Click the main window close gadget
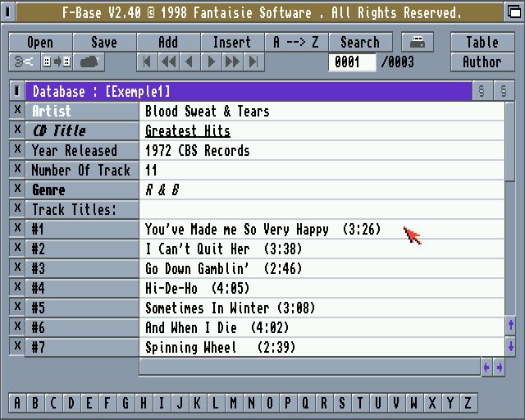Image resolution: width=525 pixels, height=420 pixels. pos(8,12)
